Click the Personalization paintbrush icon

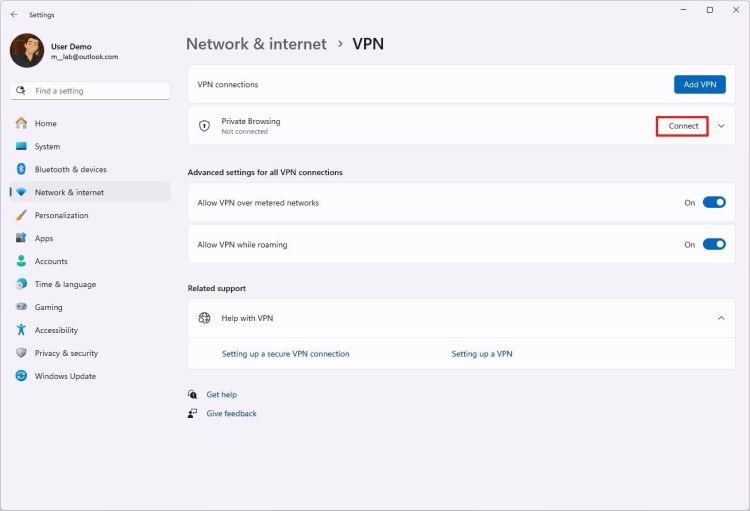[20, 215]
